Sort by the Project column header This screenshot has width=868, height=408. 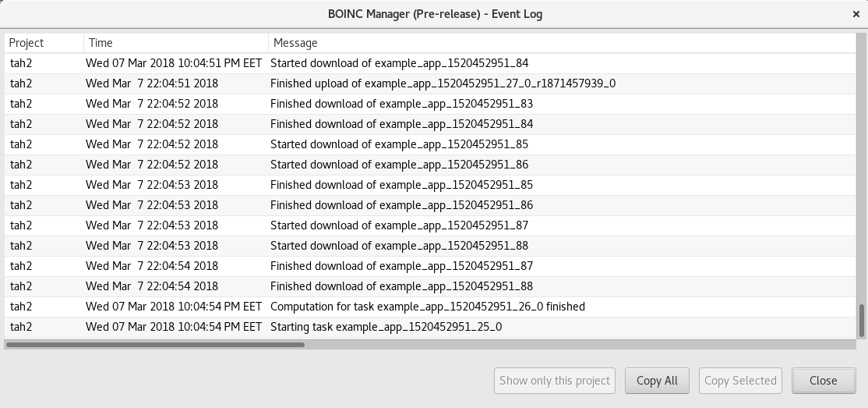click(44, 43)
